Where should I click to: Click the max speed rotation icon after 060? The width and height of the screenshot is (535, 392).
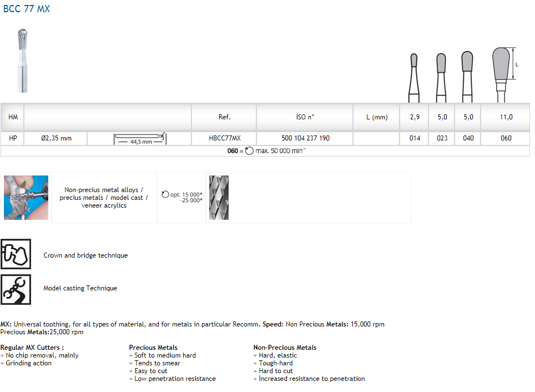point(249,151)
